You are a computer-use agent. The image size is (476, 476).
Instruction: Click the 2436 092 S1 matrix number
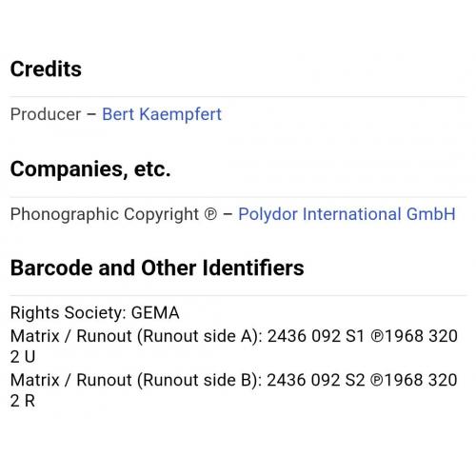tap(315, 336)
